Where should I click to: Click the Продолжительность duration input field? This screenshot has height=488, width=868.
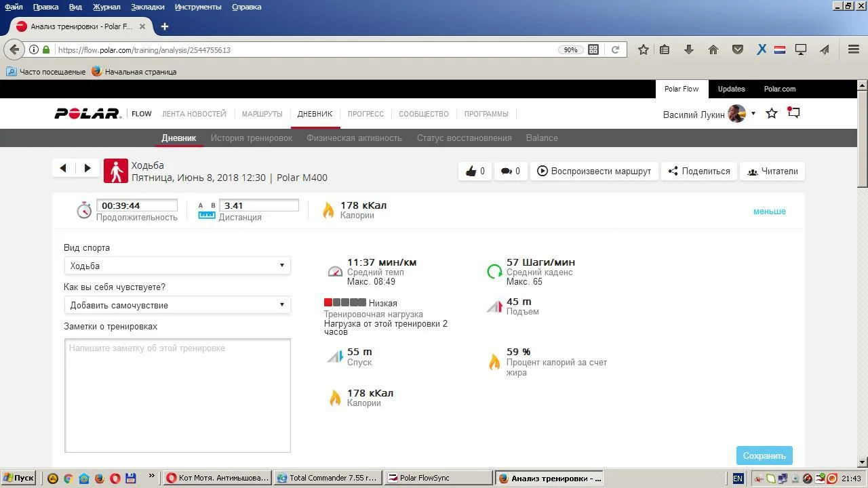click(x=136, y=205)
